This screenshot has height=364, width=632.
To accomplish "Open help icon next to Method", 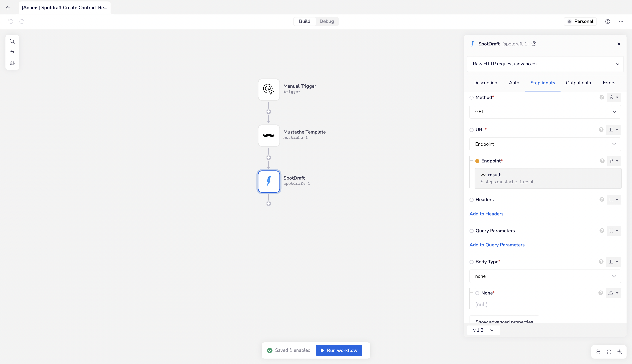I will [602, 97].
